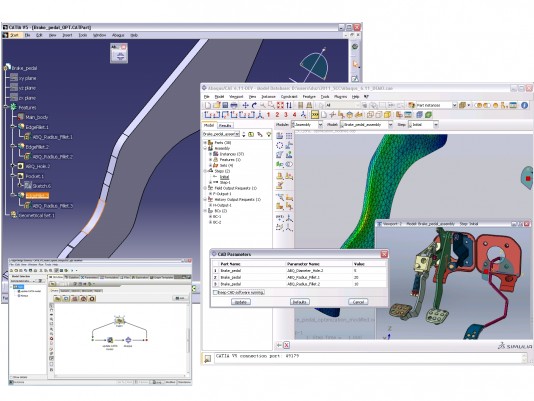Viewport: 534px width, 401px height.
Task: Open the Module dropdown showing Assembly
Action: 307,125
